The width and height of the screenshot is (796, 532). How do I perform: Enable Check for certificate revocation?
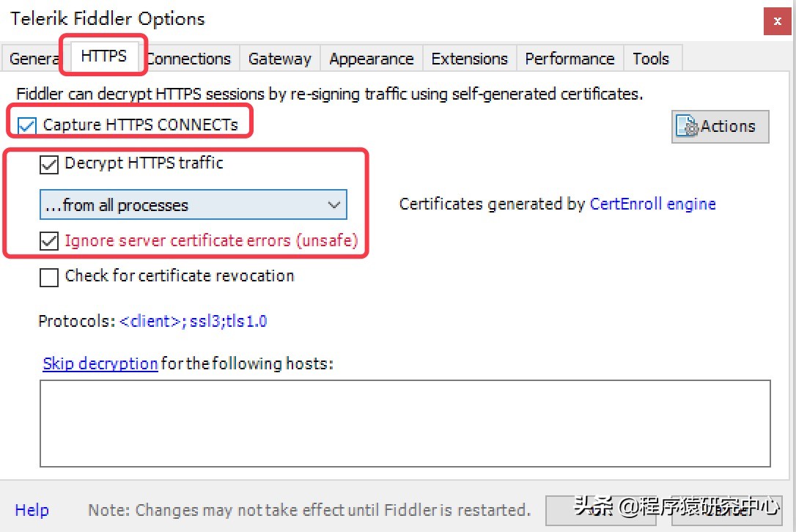coord(48,277)
